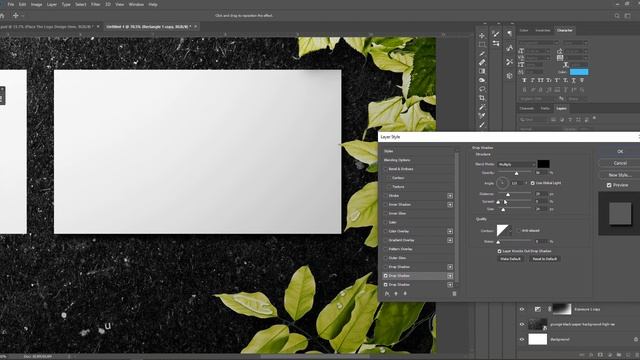Click OK in Layer Style dialog

620,151
